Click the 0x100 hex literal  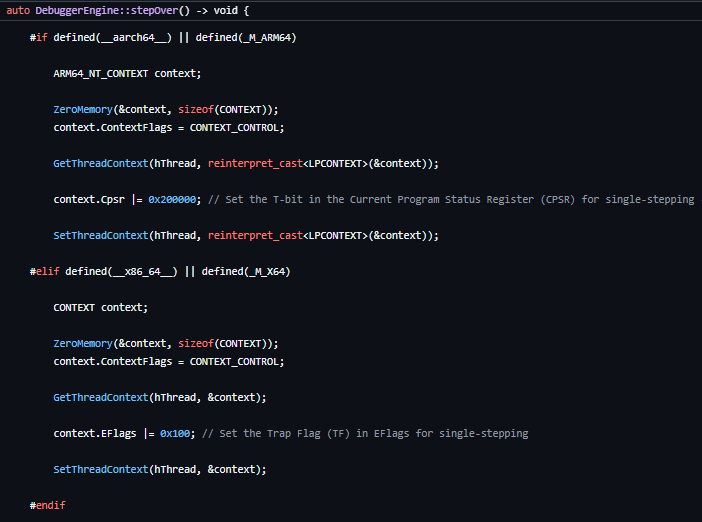pyautogui.click(x=175, y=433)
